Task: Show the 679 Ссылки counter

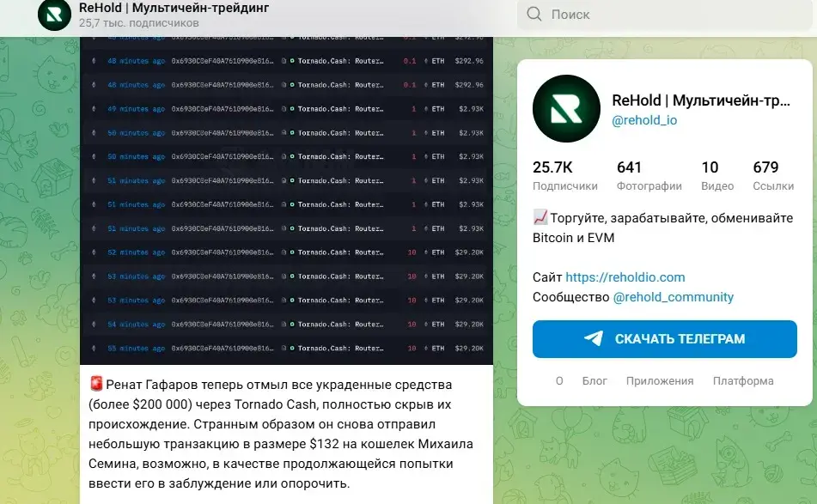Action: point(773,175)
